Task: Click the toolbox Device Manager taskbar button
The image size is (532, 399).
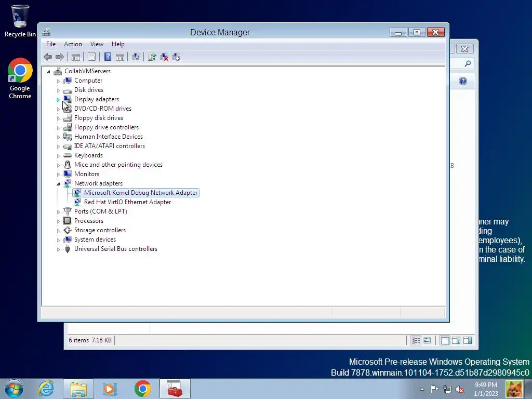Action: pyautogui.click(x=175, y=389)
